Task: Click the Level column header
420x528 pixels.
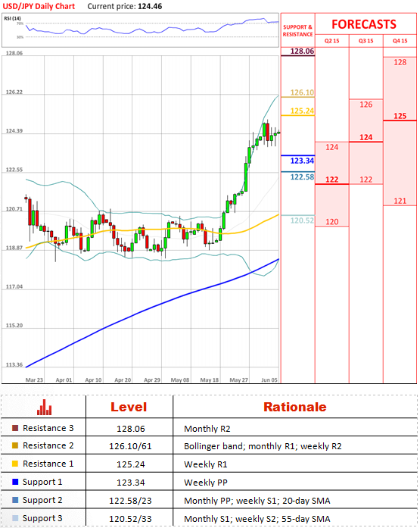Action: tap(129, 407)
